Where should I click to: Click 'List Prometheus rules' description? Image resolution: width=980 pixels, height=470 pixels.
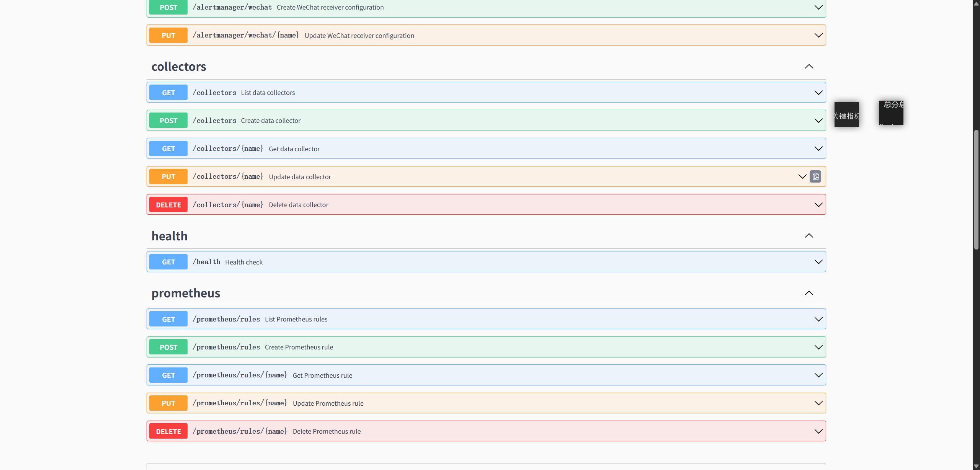296,319
